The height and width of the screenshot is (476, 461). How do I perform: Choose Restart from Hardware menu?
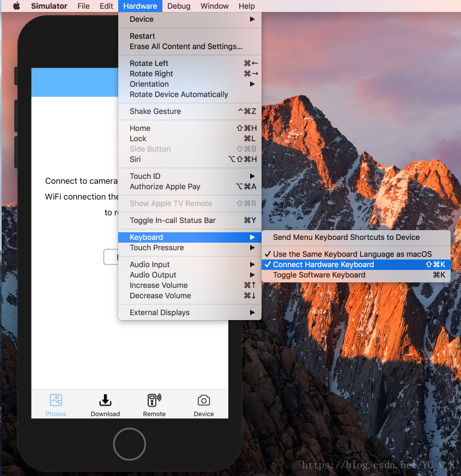coord(190,36)
